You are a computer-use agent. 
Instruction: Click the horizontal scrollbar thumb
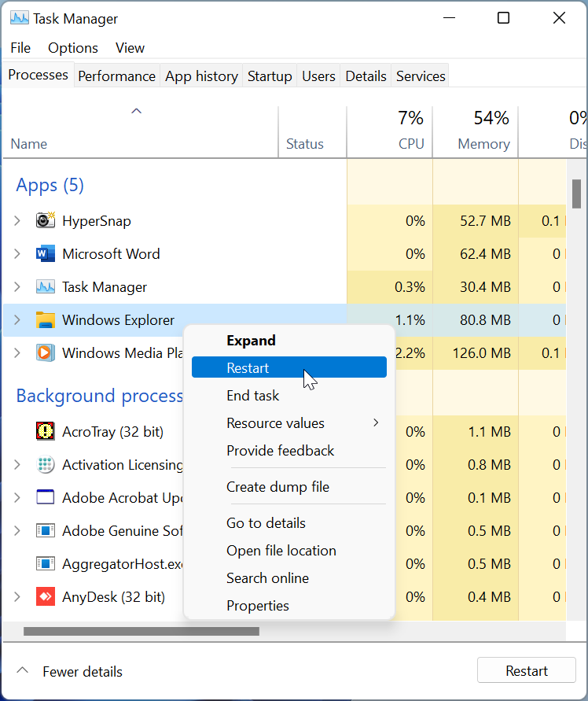141,631
